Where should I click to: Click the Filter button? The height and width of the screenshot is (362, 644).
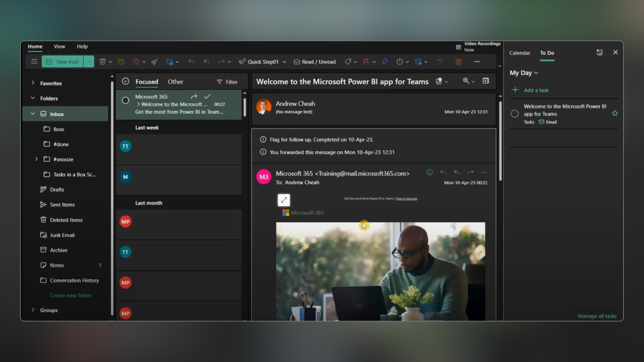coord(227,82)
